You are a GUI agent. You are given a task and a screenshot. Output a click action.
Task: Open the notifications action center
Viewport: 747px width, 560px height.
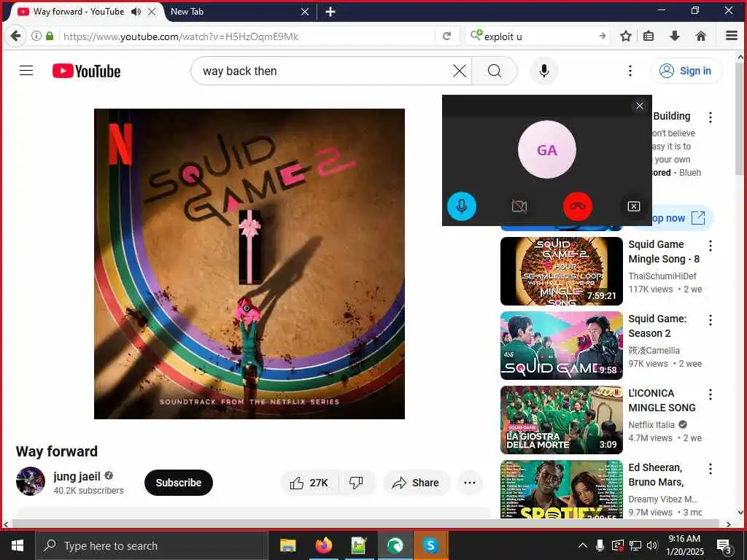[x=724, y=546]
